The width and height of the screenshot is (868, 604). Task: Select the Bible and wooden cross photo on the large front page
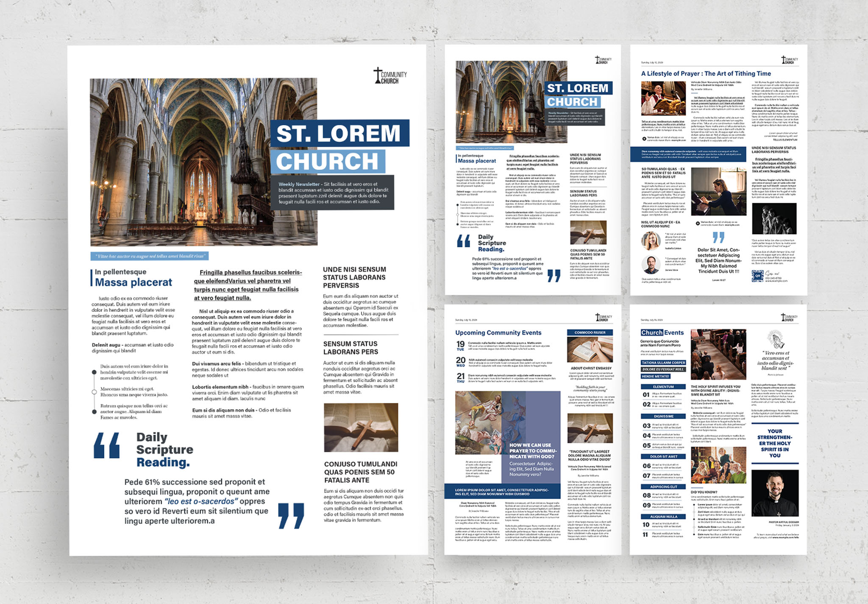click(x=361, y=428)
